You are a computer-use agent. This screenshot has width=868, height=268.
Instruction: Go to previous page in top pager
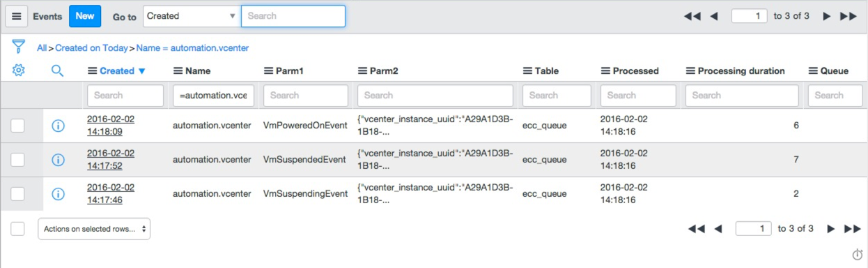pos(713,16)
